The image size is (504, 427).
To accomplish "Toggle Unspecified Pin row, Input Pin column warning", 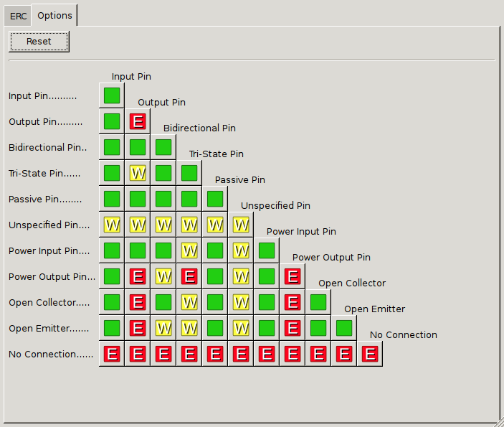I will coord(112,225).
